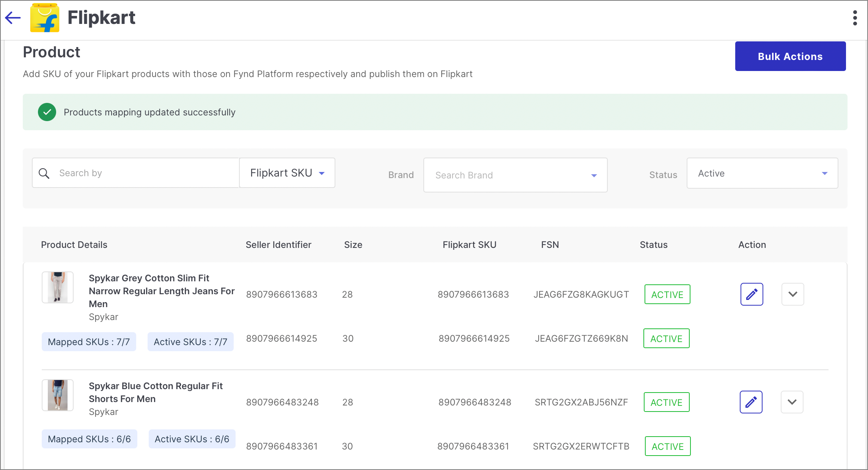The image size is (868, 470).
Task: Click the Status column header
Action: [x=654, y=245]
